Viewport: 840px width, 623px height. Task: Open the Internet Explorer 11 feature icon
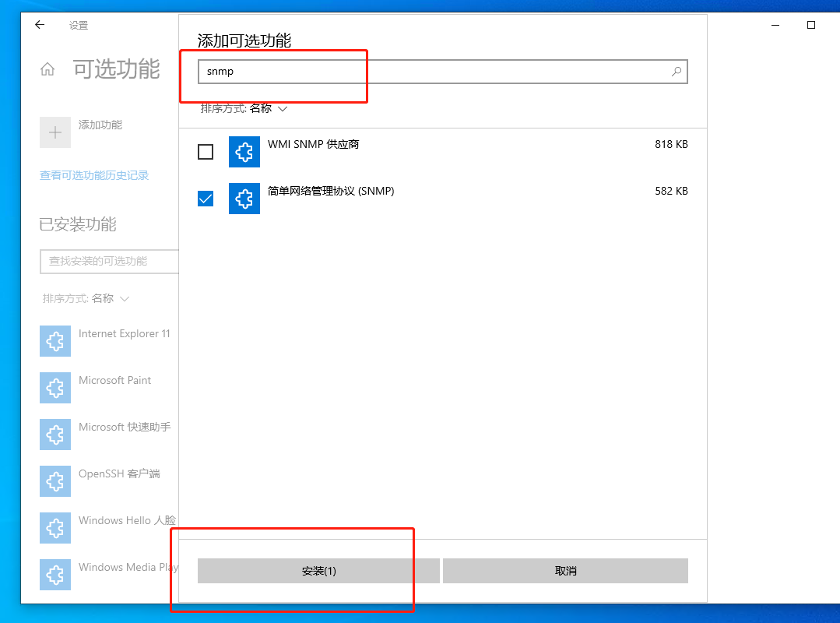[55, 340]
